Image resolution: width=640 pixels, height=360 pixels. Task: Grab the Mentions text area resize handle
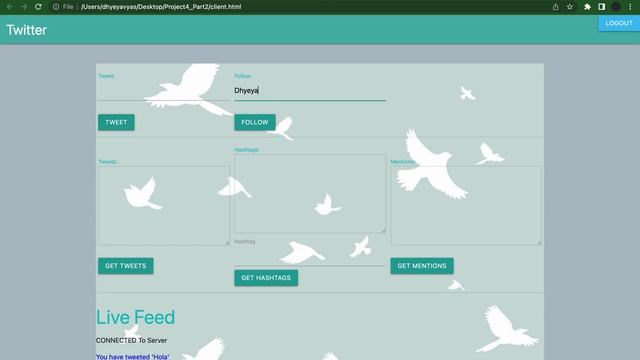click(540, 243)
